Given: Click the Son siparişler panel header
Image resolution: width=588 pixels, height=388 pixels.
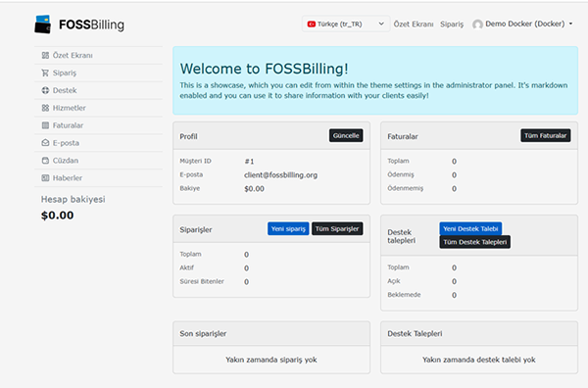Looking at the screenshot, I should coord(271,334).
